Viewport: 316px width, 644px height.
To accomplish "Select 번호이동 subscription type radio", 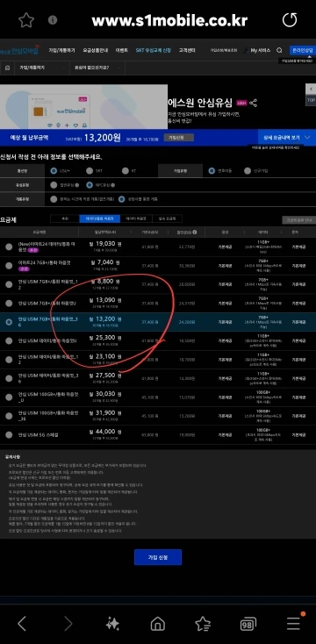I will point(212,171).
